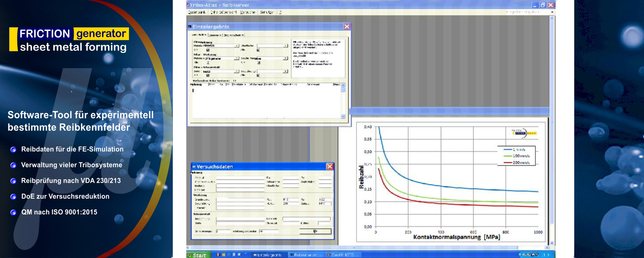
Task: Close the Versuchsdaten dialog
Action: coord(329,167)
